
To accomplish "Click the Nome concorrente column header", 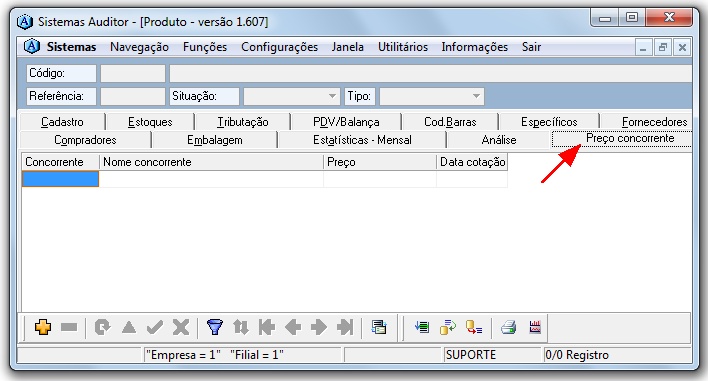I will pyautogui.click(x=211, y=162).
